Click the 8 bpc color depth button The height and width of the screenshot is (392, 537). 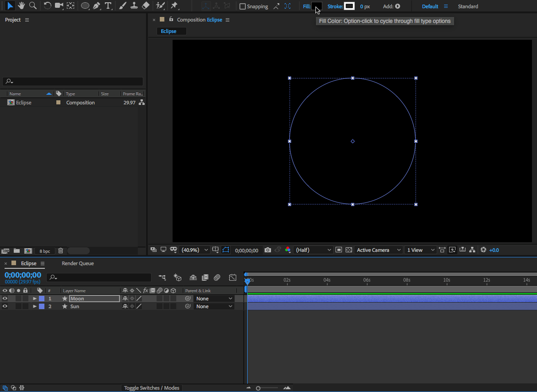point(45,251)
